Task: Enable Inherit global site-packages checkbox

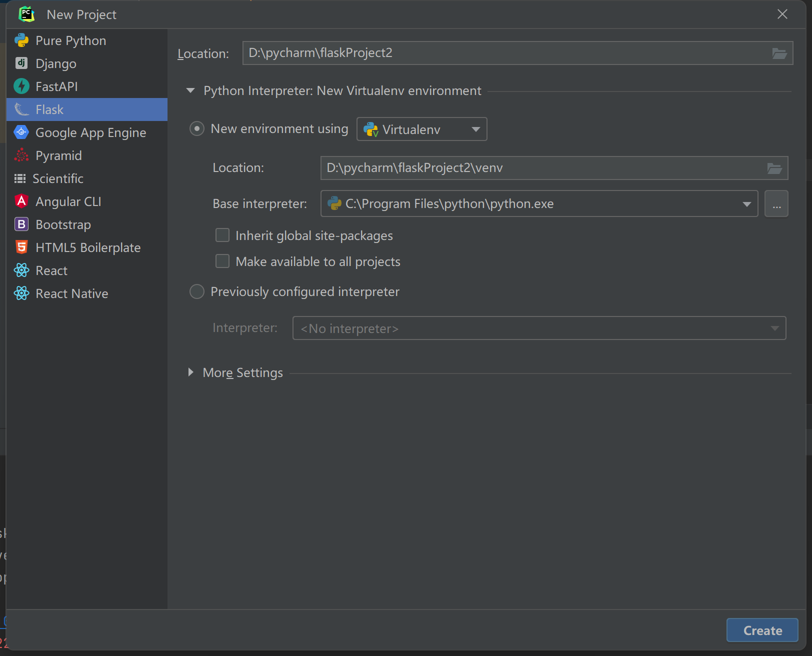Action: 222,235
